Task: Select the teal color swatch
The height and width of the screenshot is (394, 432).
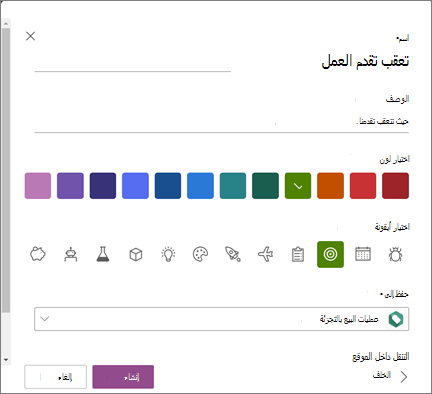Action: click(233, 186)
